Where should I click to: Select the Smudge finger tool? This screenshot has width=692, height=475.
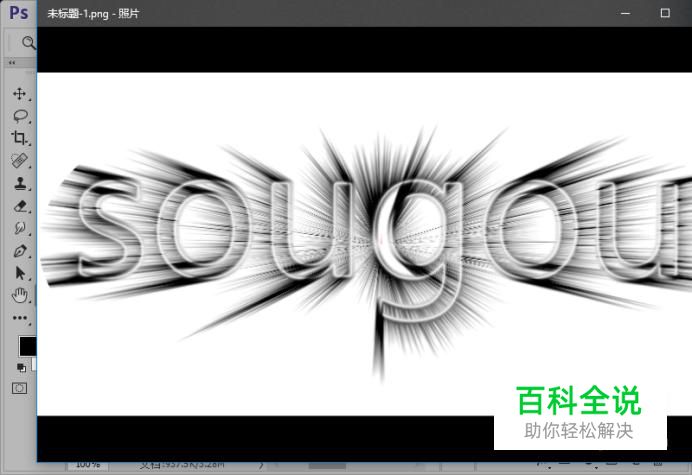point(20,228)
